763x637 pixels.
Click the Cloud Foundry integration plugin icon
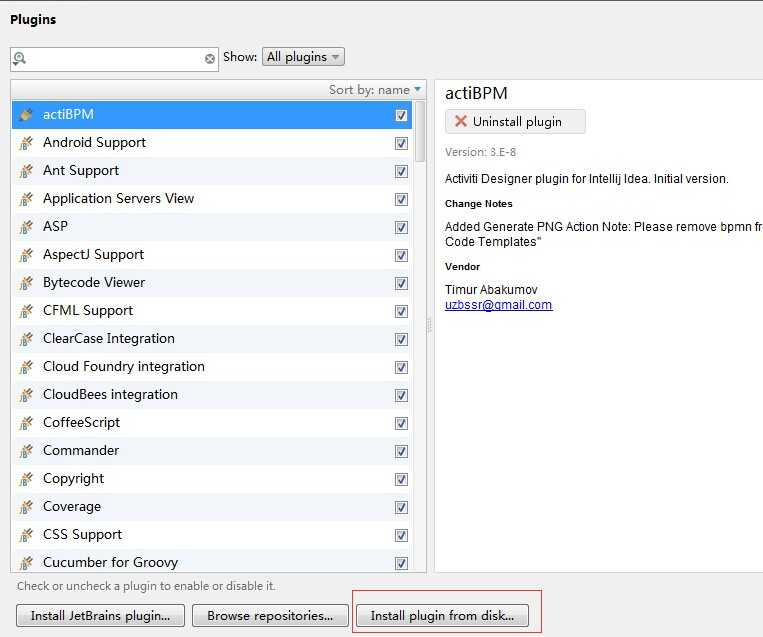26,367
